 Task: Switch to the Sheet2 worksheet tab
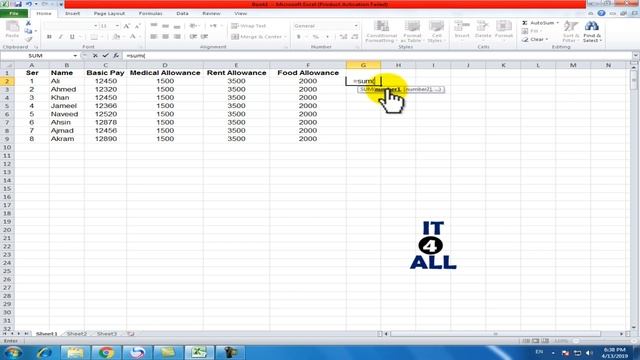coord(77,334)
